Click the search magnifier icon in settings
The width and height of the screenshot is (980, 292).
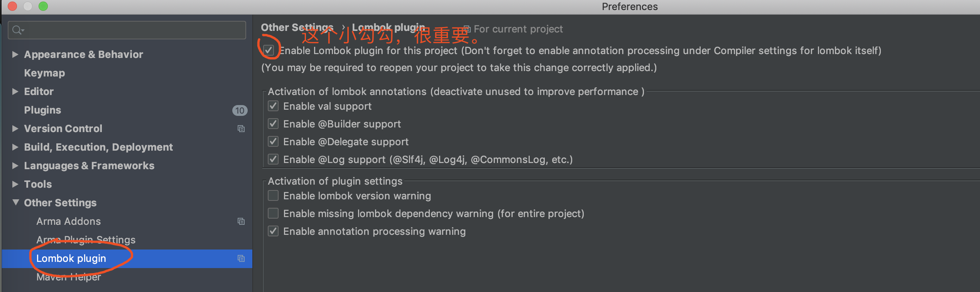click(17, 30)
